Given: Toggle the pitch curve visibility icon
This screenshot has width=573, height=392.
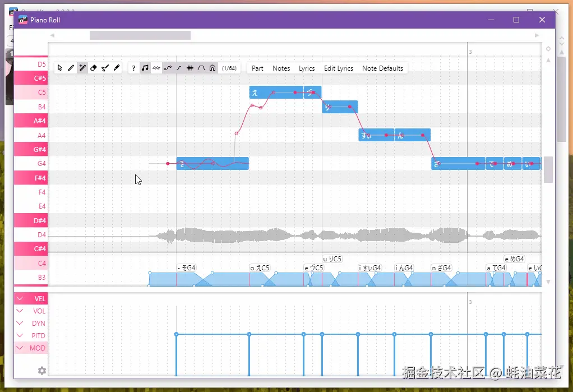Looking at the screenshot, I should click(x=167, y=67).
